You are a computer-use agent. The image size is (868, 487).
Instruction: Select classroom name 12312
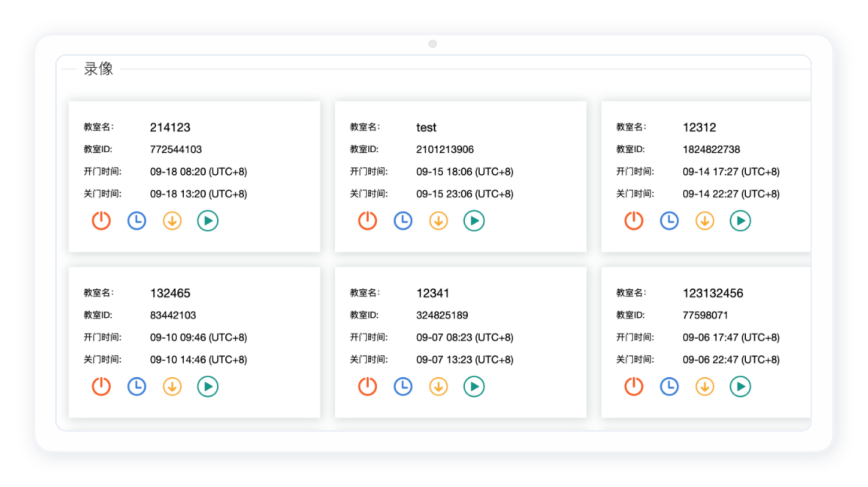(699, 127)
